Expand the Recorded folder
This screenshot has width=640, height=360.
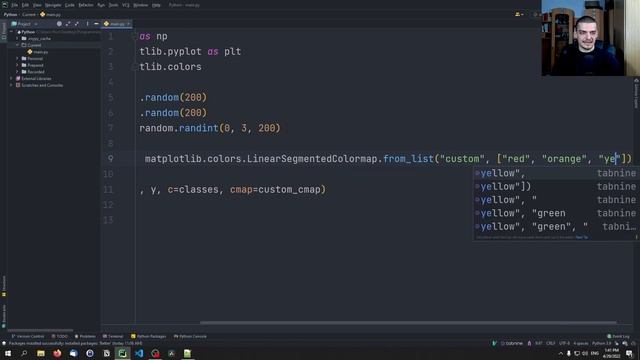(x=18, y=72)
